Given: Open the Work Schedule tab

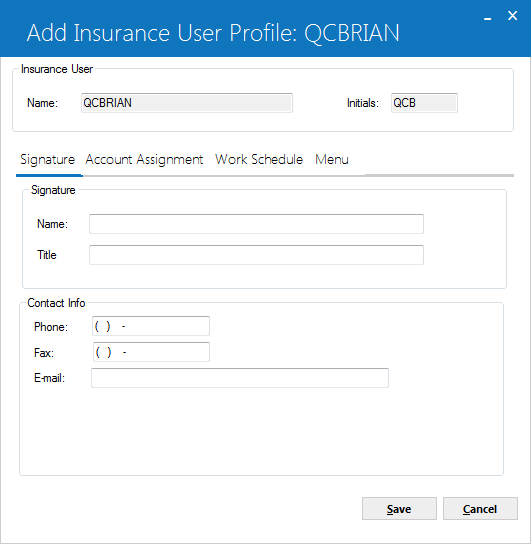Looking at the screenshot, I should pyautogui.click(x=259, y=159).
